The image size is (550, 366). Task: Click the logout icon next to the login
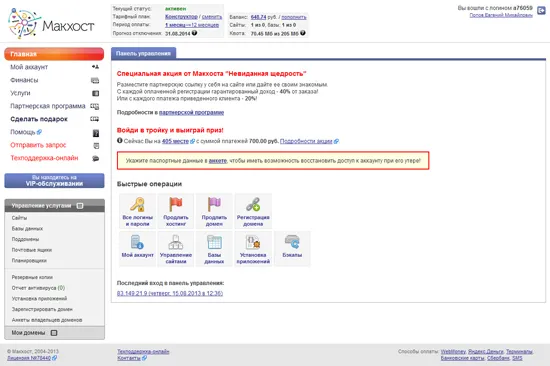(541, 11)
